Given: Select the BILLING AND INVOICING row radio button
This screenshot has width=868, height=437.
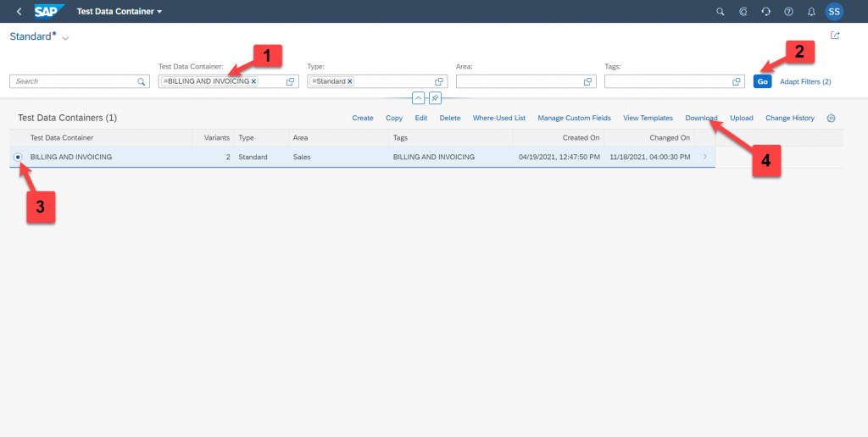Looking at the screenshot, I should click(x=19, y=157).
